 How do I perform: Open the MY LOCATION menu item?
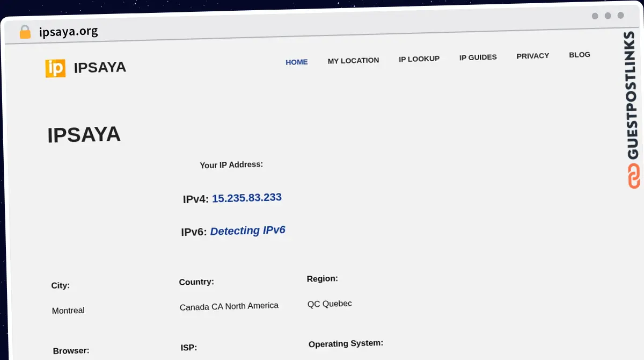pos(353,61)
